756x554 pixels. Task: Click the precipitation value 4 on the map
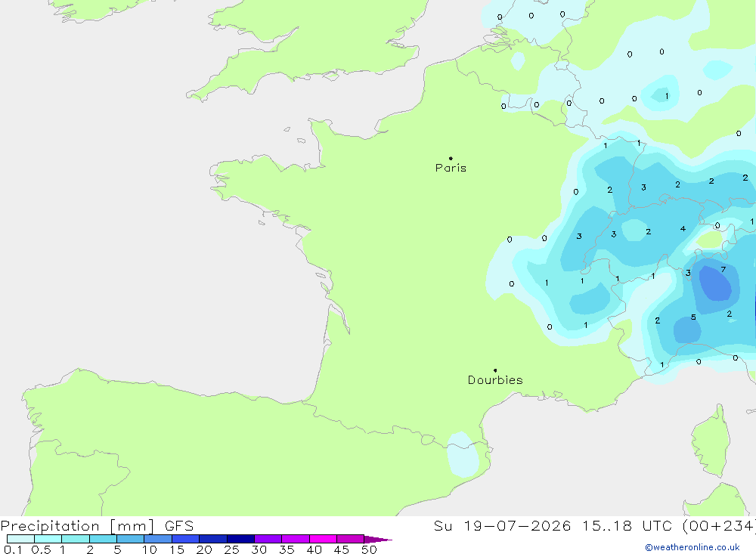(x=683, y=228)
